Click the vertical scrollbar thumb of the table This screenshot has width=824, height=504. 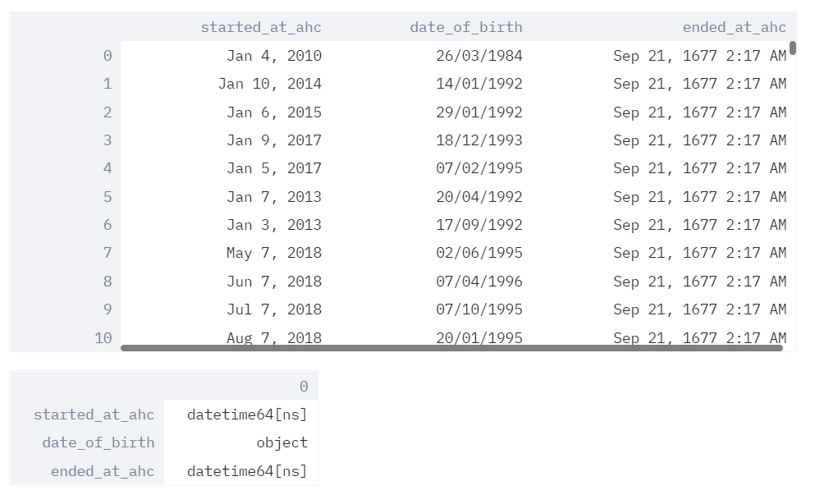coord(793,48)
